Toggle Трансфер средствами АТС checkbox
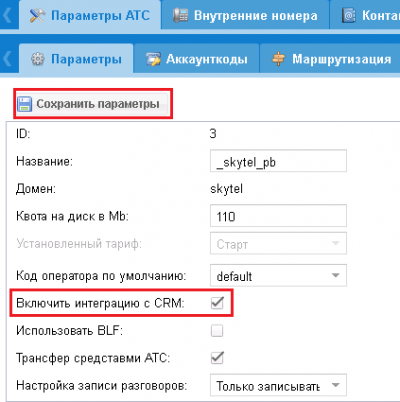This screenshot has width=400, height=402. tap(217, 358)
